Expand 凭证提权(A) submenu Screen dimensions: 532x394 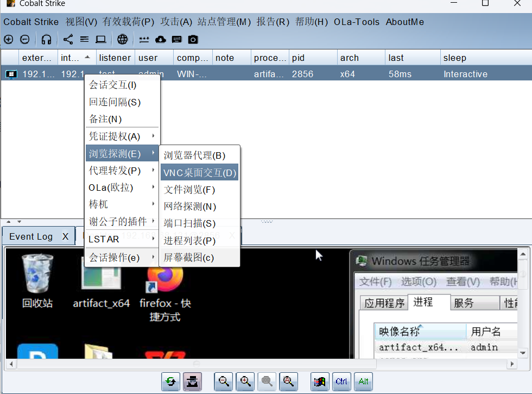[x=122, y=136]
